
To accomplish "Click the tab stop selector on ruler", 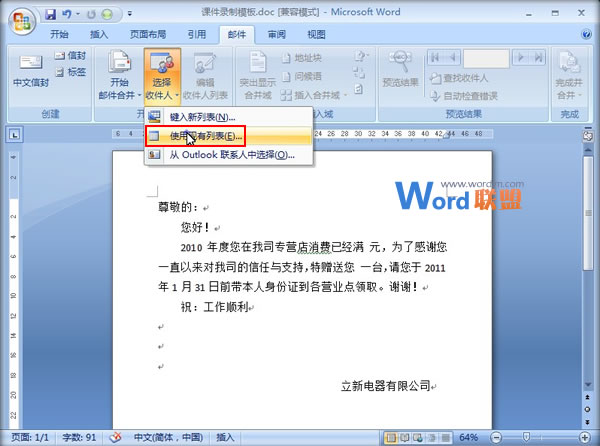I will tap(15, 134).
